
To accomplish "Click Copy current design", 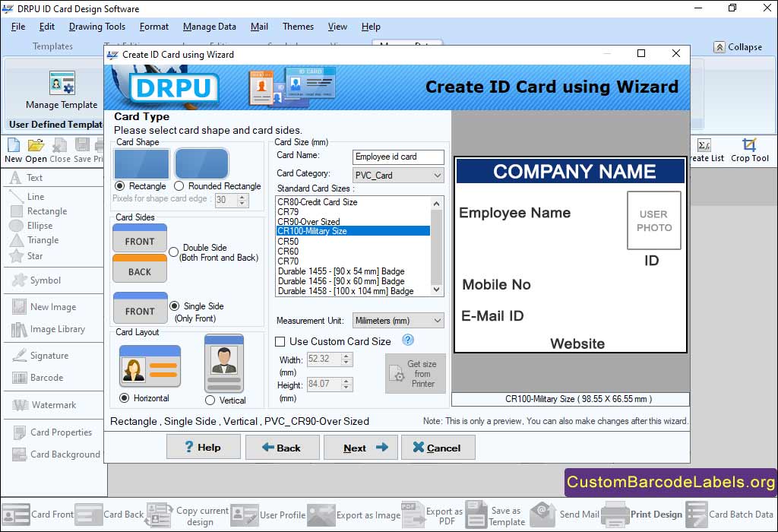I will coord(187,515).
